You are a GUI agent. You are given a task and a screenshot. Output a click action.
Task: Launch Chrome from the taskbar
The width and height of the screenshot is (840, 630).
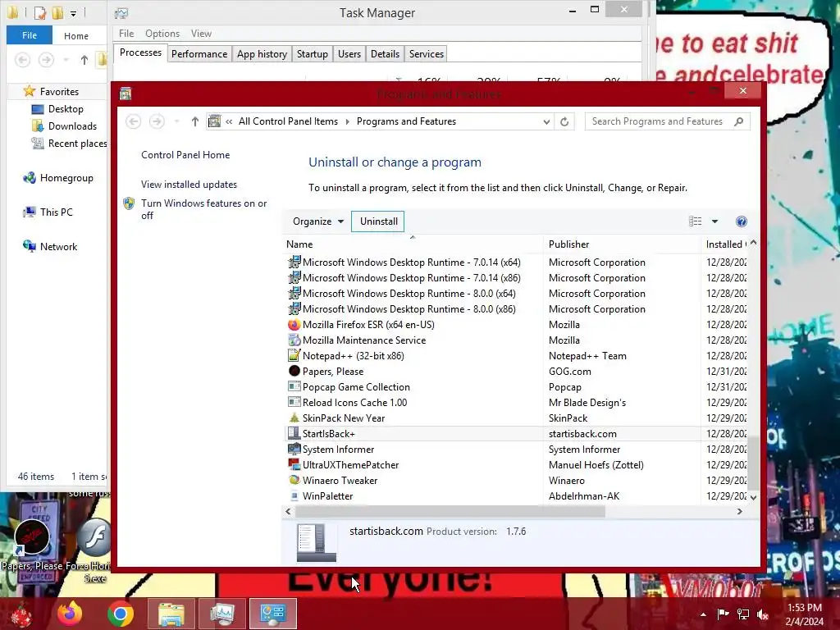(121, 614)
